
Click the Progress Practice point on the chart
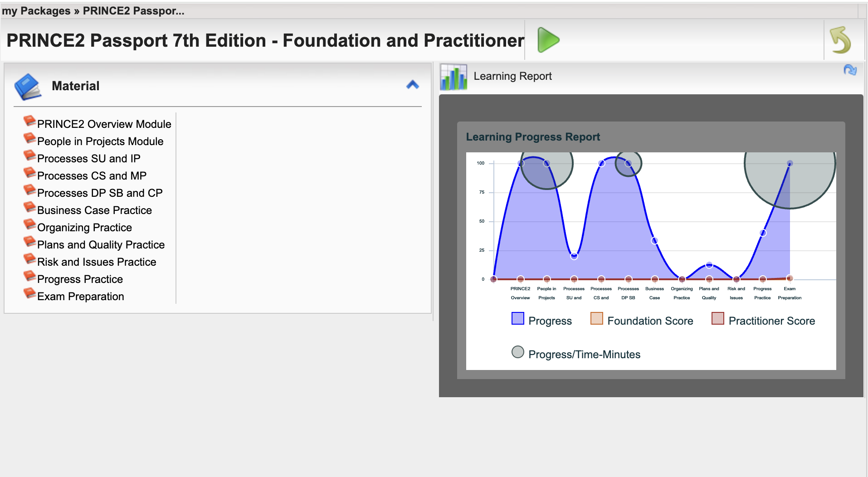pos(763,233)
